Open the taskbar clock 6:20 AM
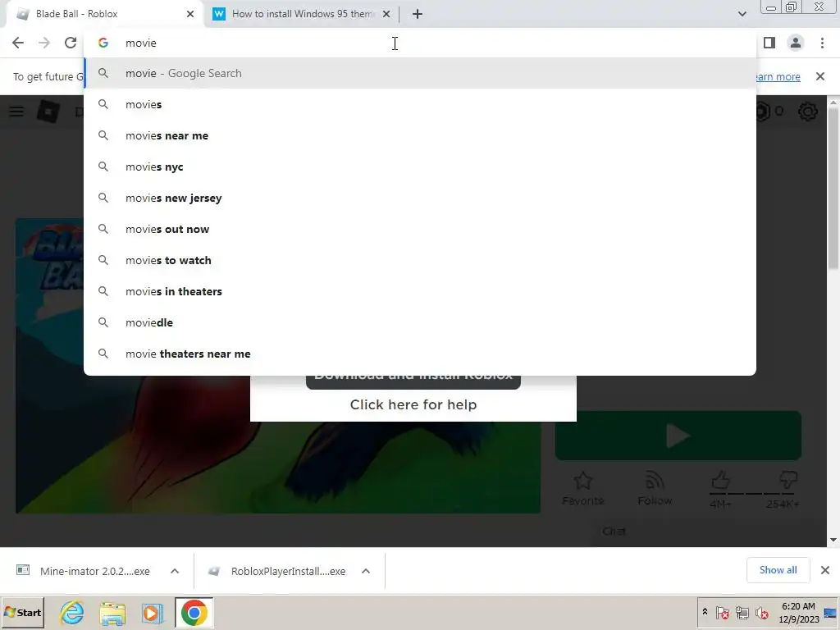This screenshot has width=840, height=630. tap(798, 612)
